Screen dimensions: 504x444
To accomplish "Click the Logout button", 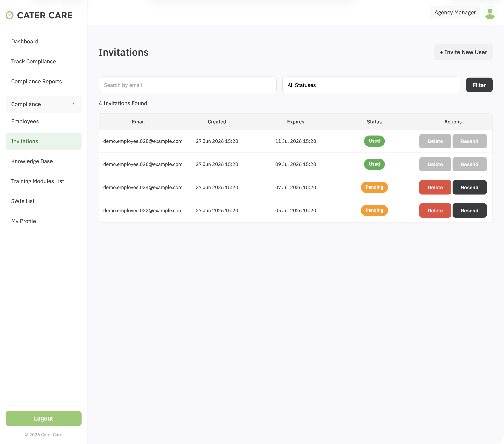I will 43,418.
